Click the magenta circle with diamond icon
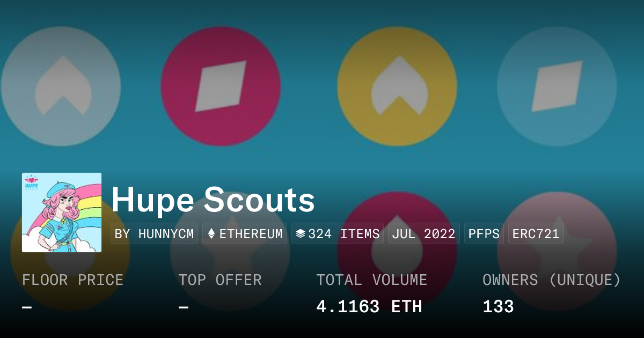The image size is (644, 338). coord(221,86)
